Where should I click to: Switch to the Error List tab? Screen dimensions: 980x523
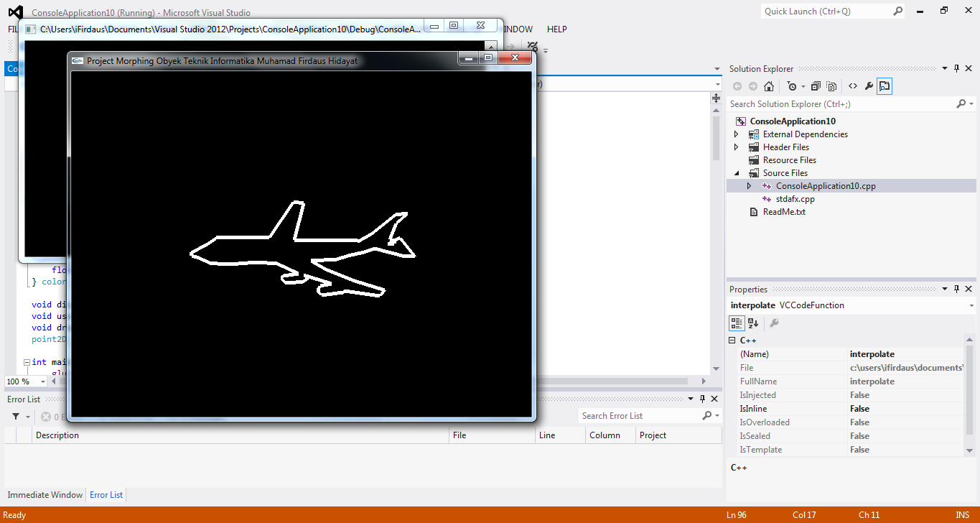[x=106, y=495]
